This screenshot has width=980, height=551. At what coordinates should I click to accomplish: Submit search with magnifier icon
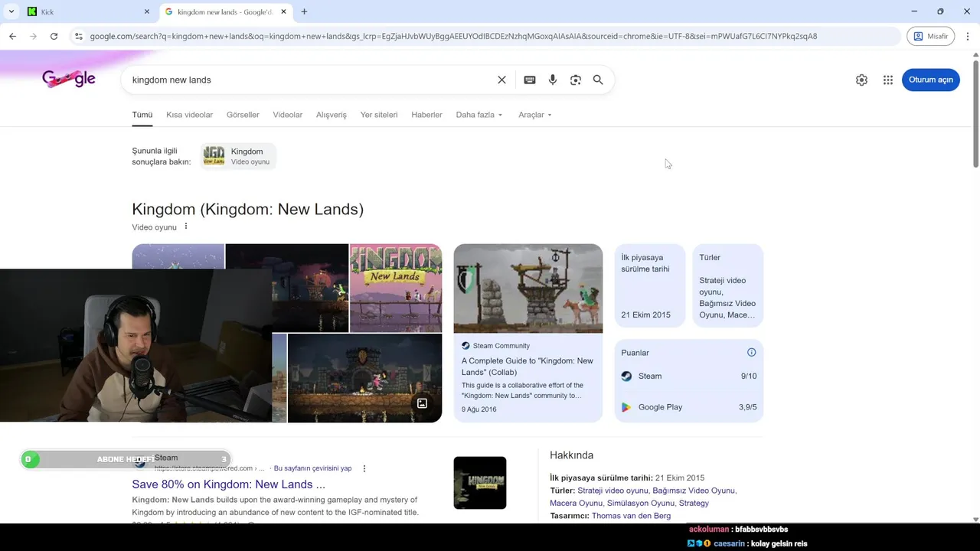tap(598, 80)
